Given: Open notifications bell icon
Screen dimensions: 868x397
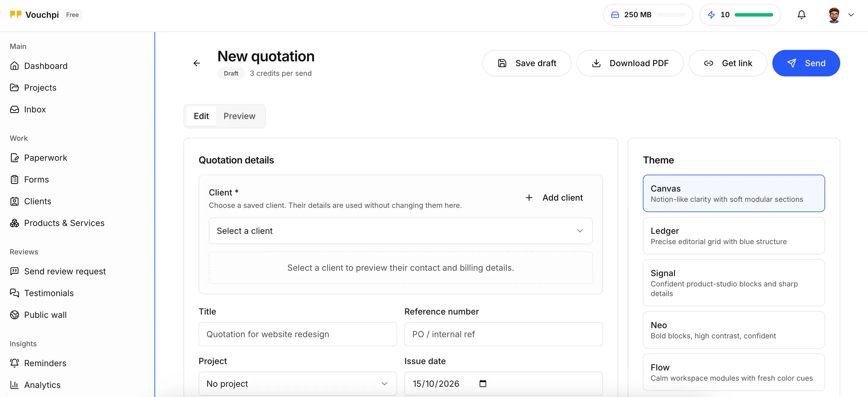Looking at the screenshot, I should click(801, 15).
